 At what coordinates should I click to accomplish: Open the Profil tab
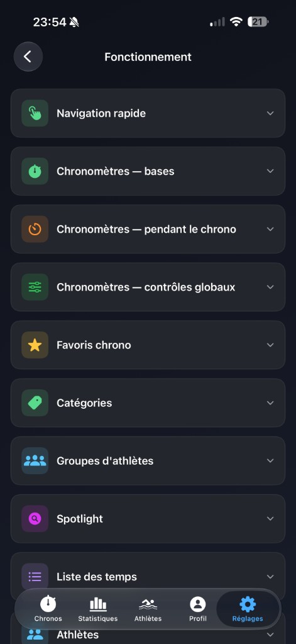point(197,608)
